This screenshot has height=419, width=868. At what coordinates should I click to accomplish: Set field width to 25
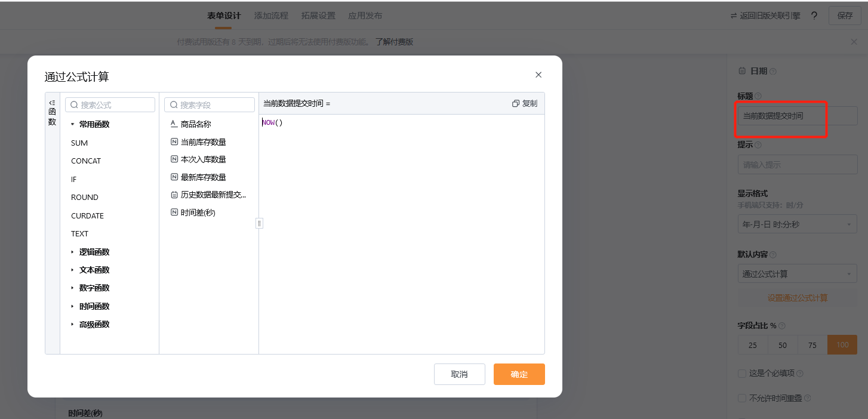pos(753,345)
